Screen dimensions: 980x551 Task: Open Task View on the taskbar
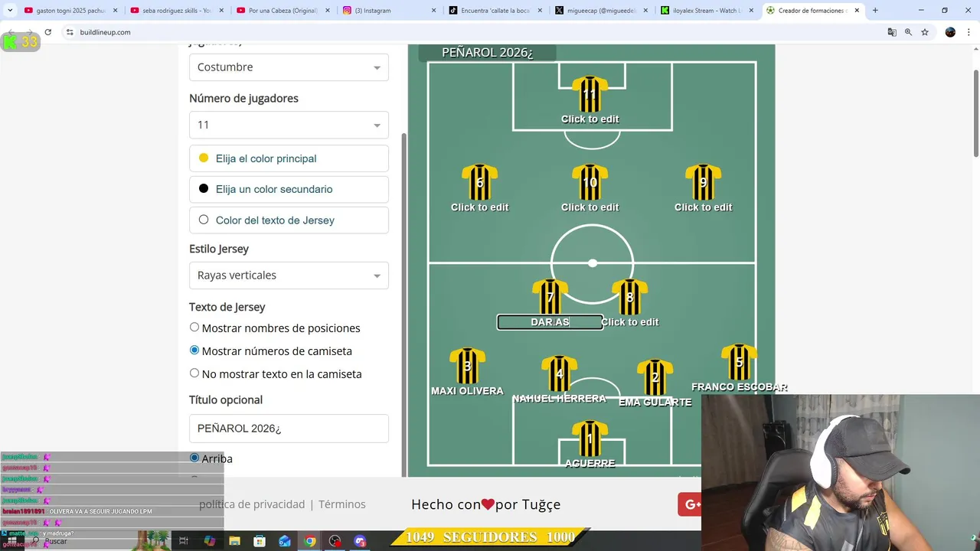click(184, 541)
